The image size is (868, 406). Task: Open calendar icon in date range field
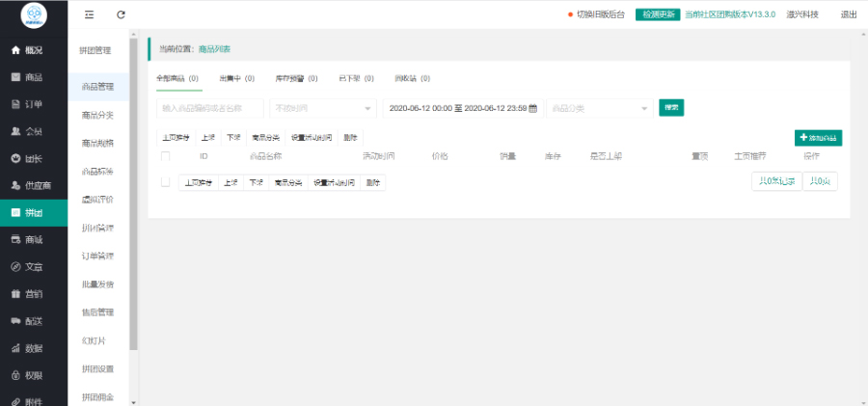coord(533,109)
